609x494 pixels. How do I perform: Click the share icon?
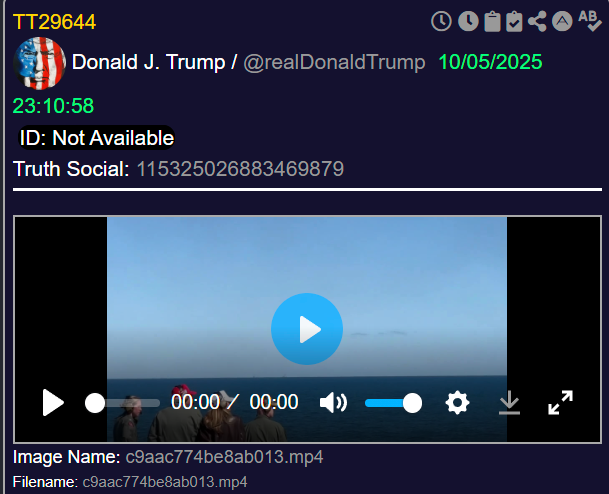[539, 21]
